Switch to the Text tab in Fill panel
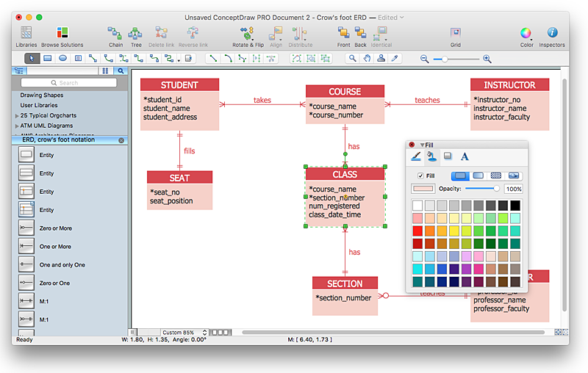This screenshot has height=373, width=588. point(465,156)
